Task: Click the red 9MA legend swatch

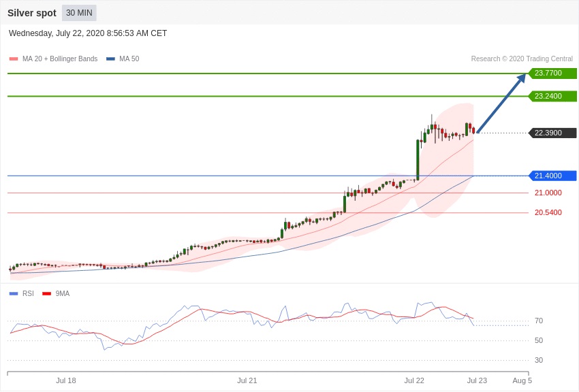Action: coord(46,294)
